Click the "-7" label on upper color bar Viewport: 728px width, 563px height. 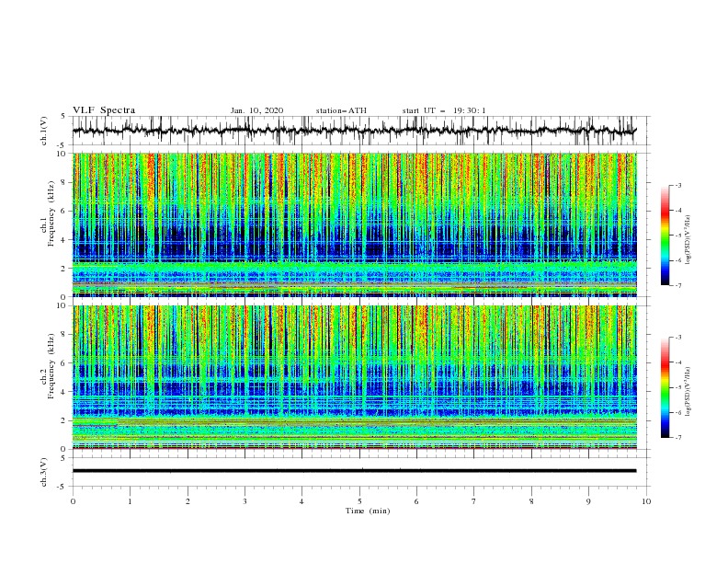tap(677, 285)
